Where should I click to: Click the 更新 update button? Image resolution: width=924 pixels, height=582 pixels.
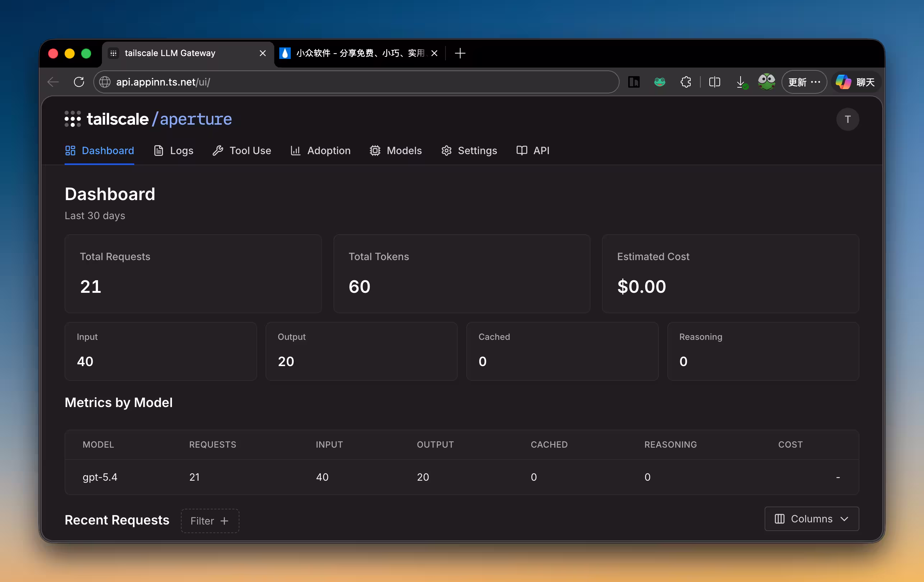[x=798, y=82]
